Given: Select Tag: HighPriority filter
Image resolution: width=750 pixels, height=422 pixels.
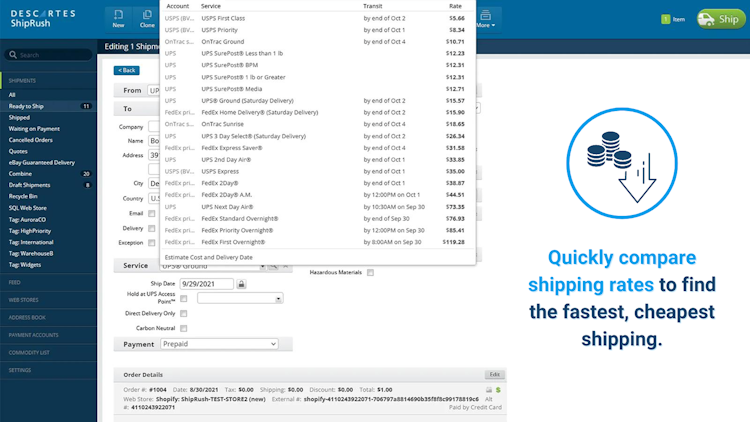Looking at the screenshot, I should (30, 231).
